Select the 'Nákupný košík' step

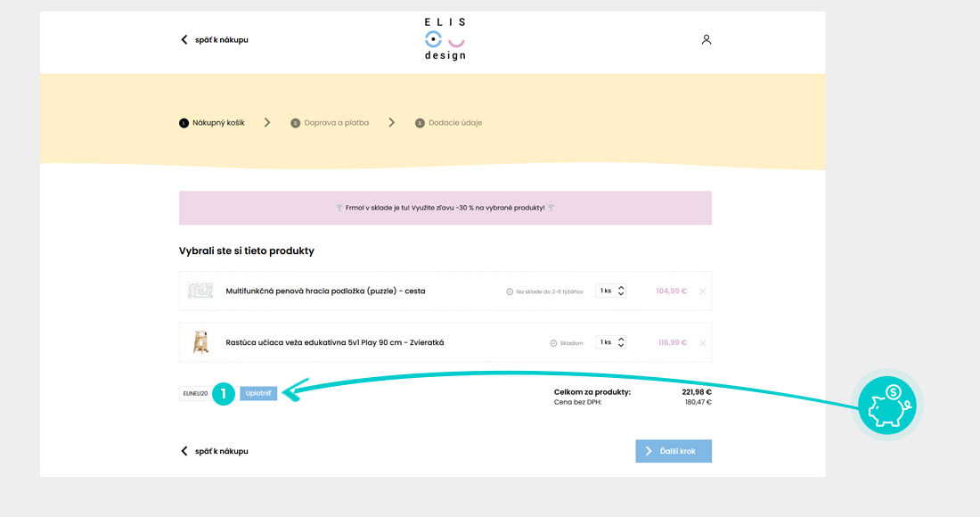click(212, 122)
